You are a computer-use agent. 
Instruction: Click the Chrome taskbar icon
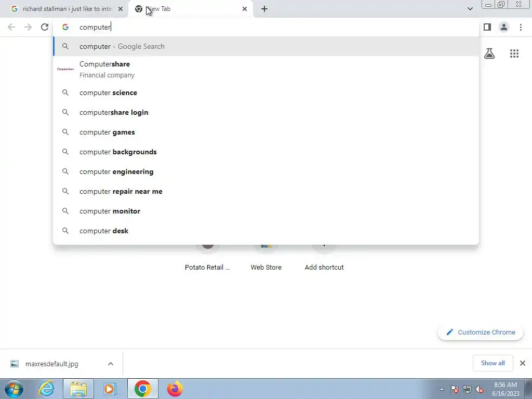click(143, 389)
